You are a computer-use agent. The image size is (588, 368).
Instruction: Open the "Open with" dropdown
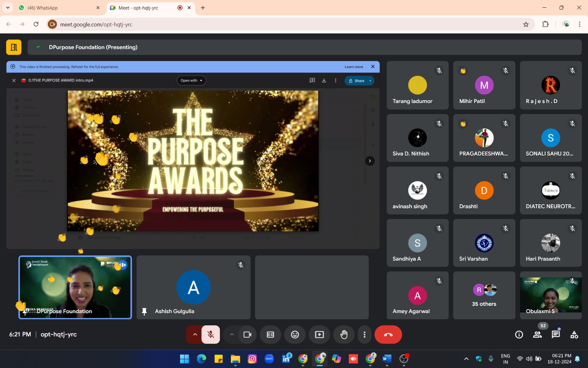[x=191, y=81]
